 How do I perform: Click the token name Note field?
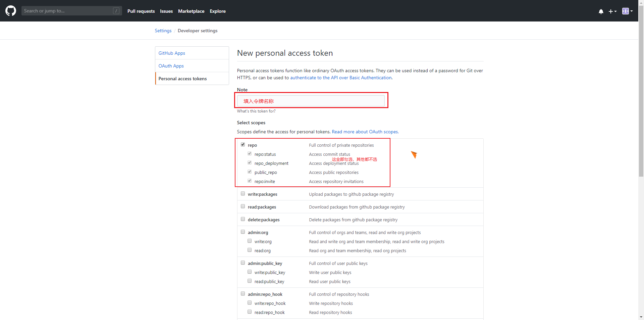tap(311, 101)
